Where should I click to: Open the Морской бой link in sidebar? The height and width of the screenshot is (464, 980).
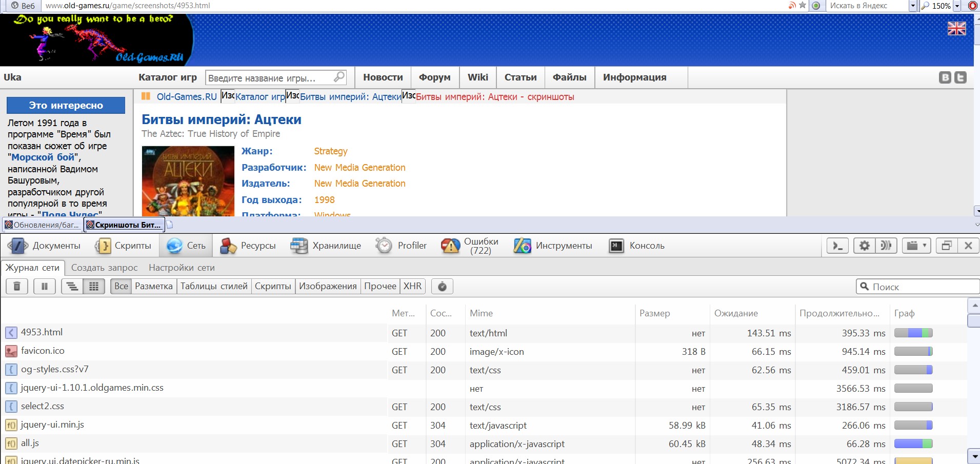tap(43, 157)
